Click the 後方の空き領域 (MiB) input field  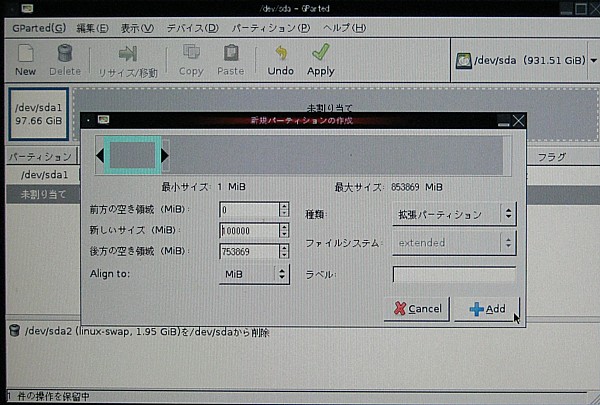[x=249, y=251]
